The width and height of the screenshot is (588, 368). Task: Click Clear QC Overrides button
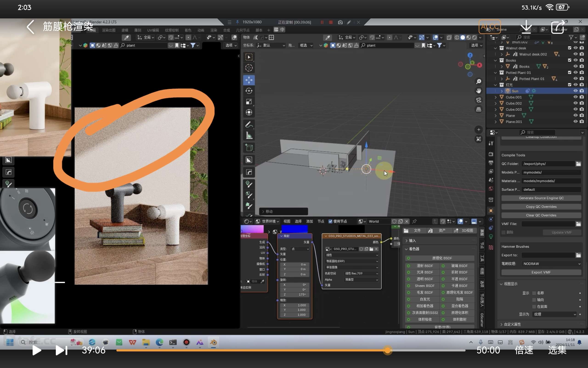click(x=541, y=215)
